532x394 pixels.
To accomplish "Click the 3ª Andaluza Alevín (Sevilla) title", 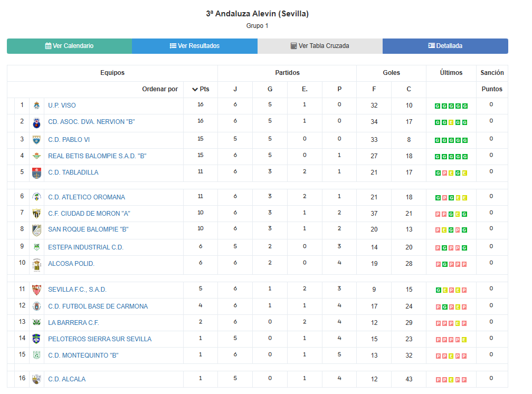I will (257, 14).
